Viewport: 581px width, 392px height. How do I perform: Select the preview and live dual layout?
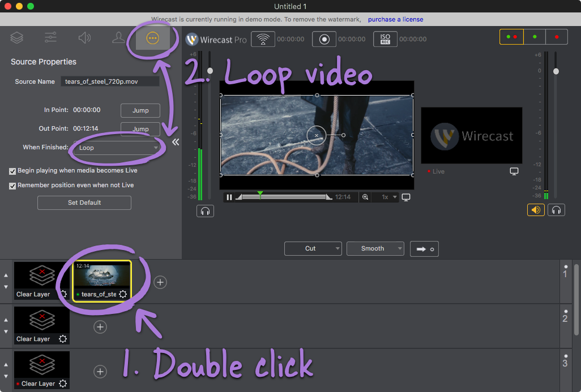pos(511,37)
